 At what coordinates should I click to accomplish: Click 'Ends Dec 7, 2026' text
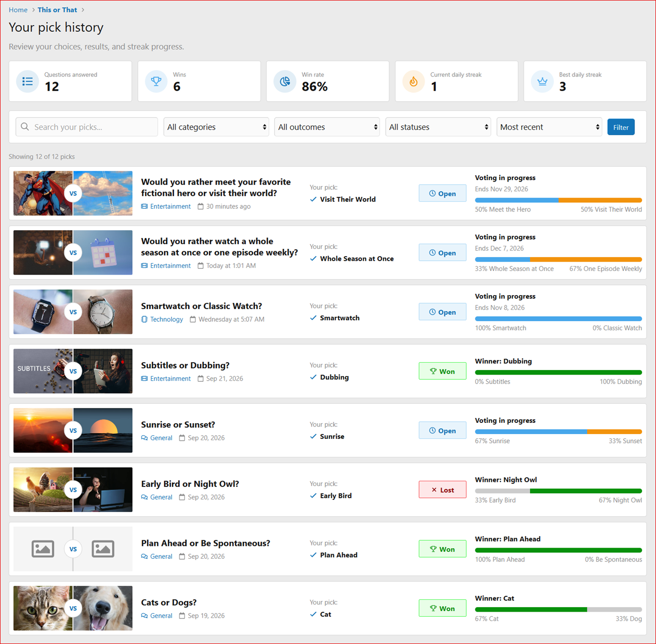(499, 248)
